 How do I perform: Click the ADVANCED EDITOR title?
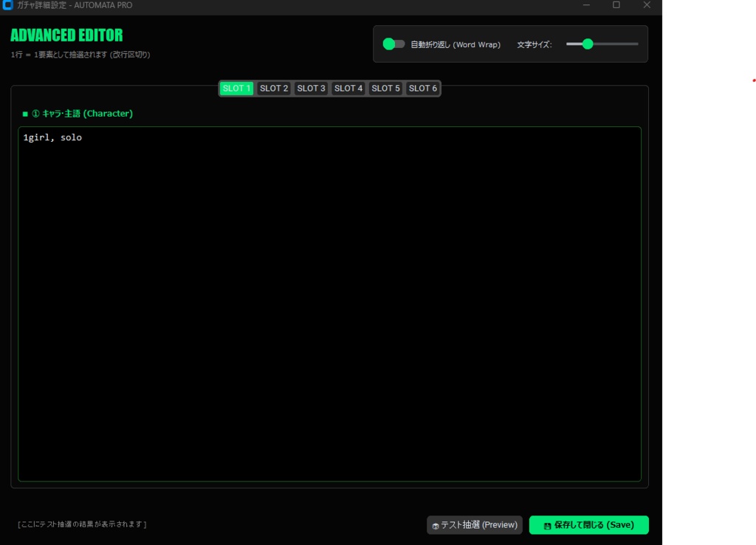coord(66,35)
